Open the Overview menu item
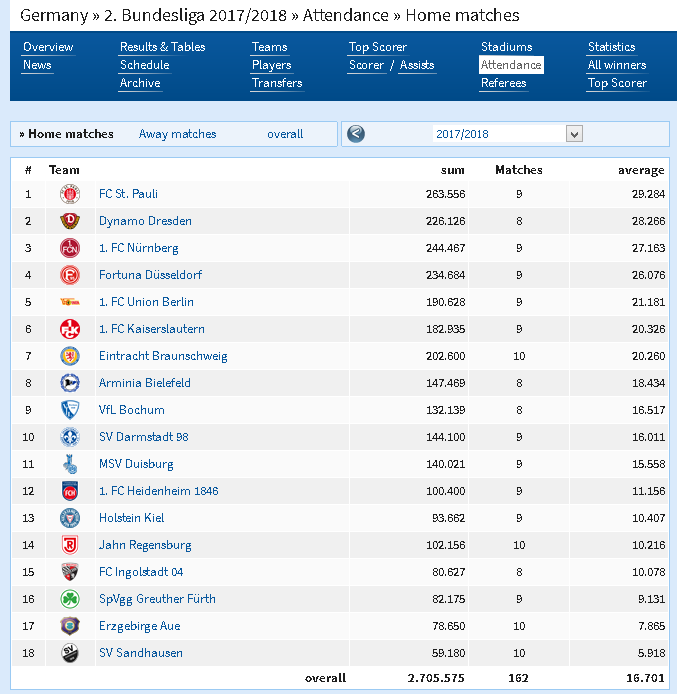The width and height of the screenshot is (677, 694). [48, 47]
